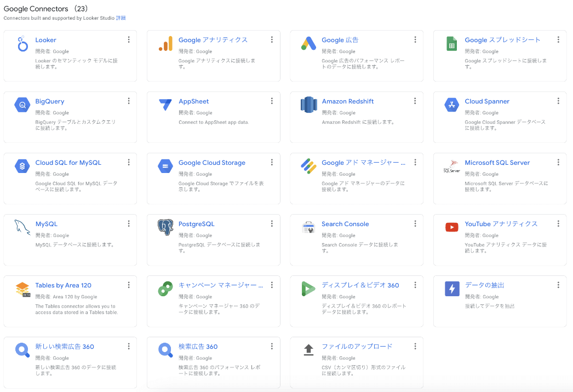Open the kebab menu on YouTube アナリティクス
The image size is (573, 392).
tap(558, 223)
